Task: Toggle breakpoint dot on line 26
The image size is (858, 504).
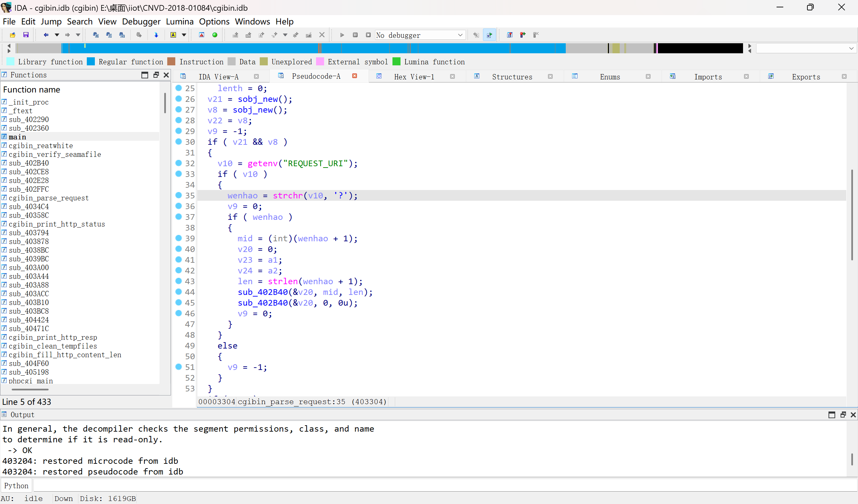Action: (x=178, y=99)
